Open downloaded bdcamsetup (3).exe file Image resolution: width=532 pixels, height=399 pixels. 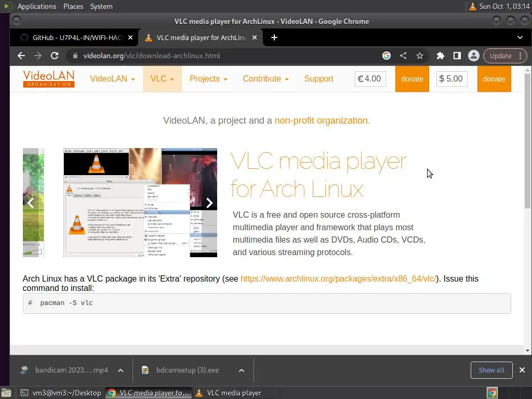tap(180, 370)
